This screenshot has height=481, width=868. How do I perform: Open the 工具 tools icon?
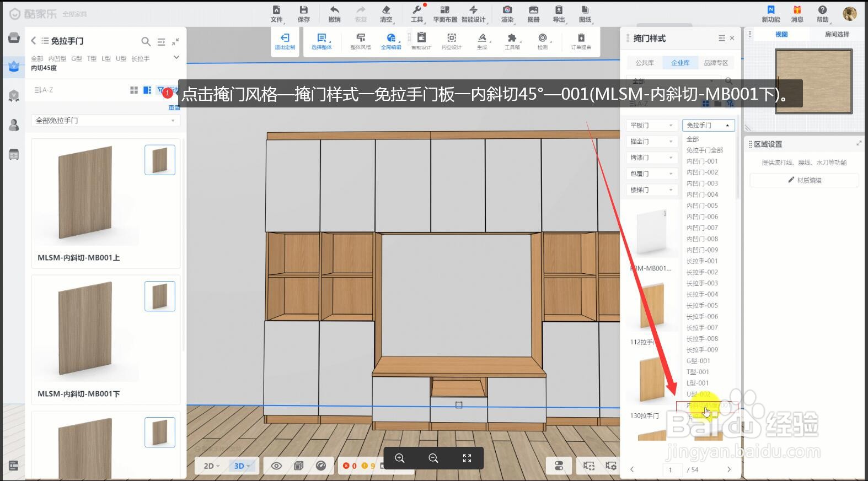click(417, 14)
